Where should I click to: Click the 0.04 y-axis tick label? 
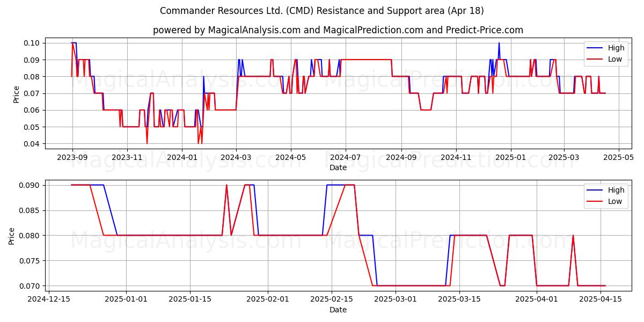tap(33, 144)
